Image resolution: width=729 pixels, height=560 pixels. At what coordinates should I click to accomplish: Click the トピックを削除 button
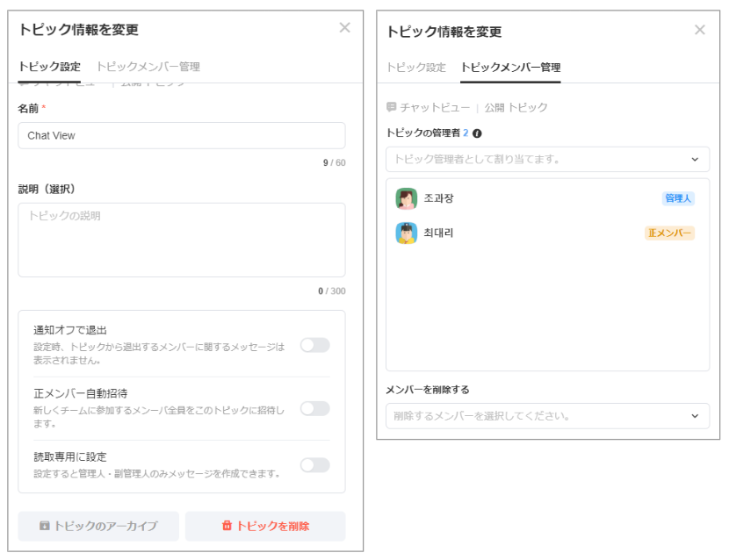pyautogui.click(x=265, y=526)
